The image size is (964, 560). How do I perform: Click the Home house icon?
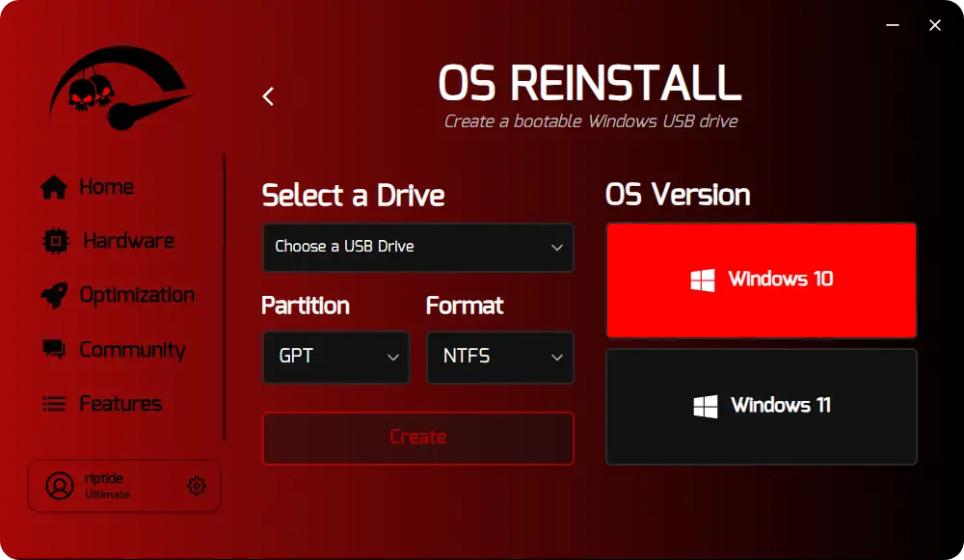coord(54,187)
